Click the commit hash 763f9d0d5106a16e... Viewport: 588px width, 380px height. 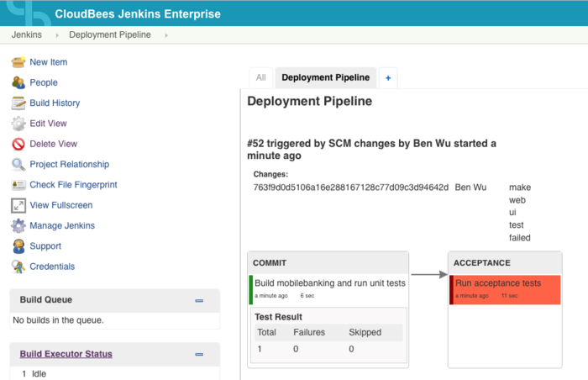coord(350,187)
